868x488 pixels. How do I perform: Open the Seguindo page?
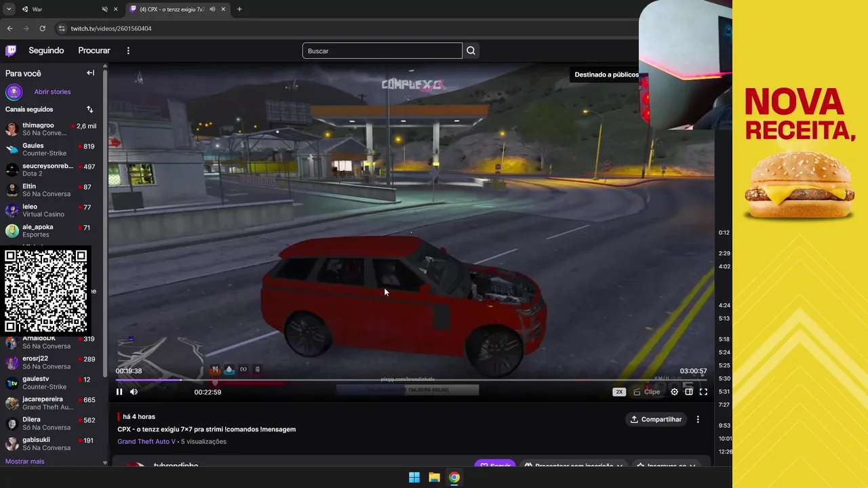pyautogui.click(x=46, y=51)
